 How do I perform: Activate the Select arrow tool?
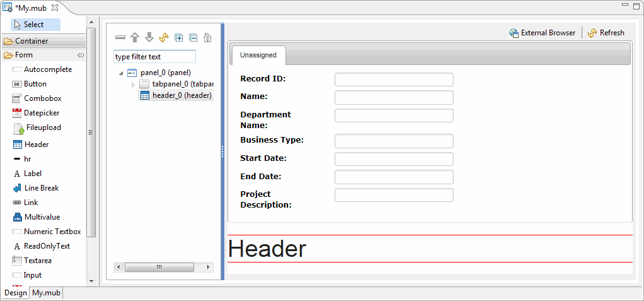[35, 25]
